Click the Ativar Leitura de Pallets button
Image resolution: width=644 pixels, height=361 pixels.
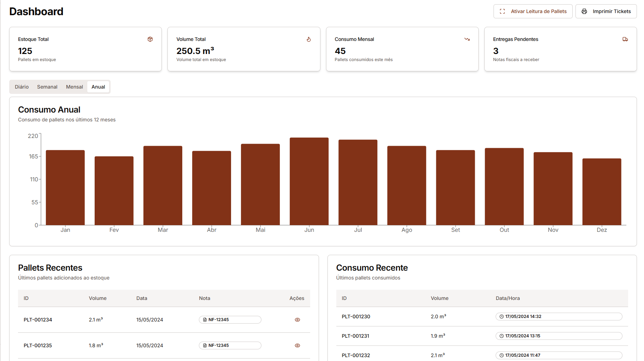(533, 11)
